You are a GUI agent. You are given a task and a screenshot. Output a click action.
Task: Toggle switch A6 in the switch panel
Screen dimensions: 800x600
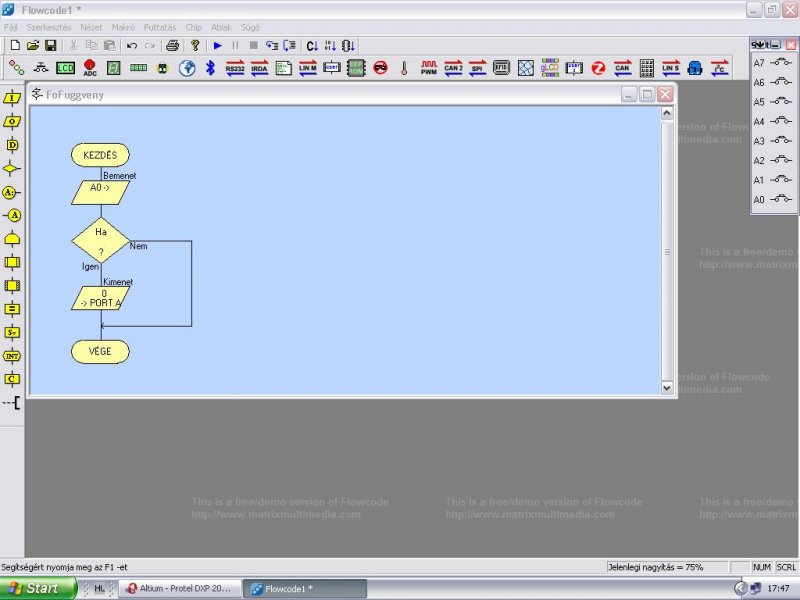781,82
